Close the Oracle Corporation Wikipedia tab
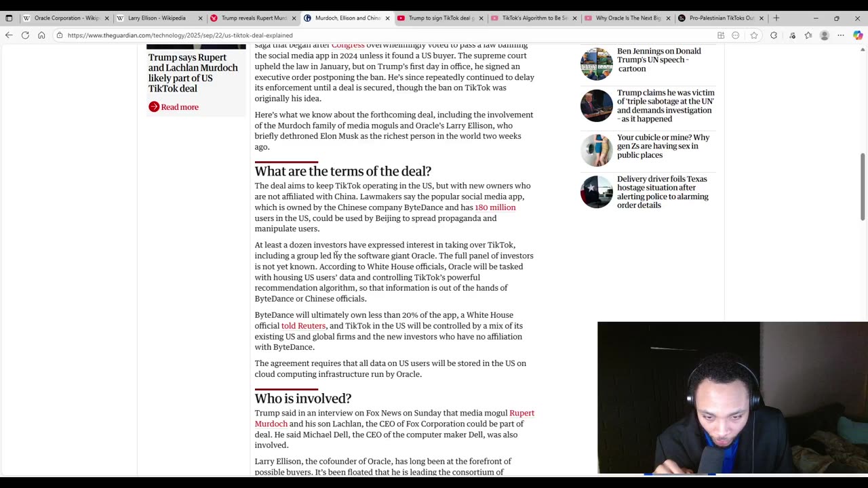The image size is (868, 488). pos(106,18)
